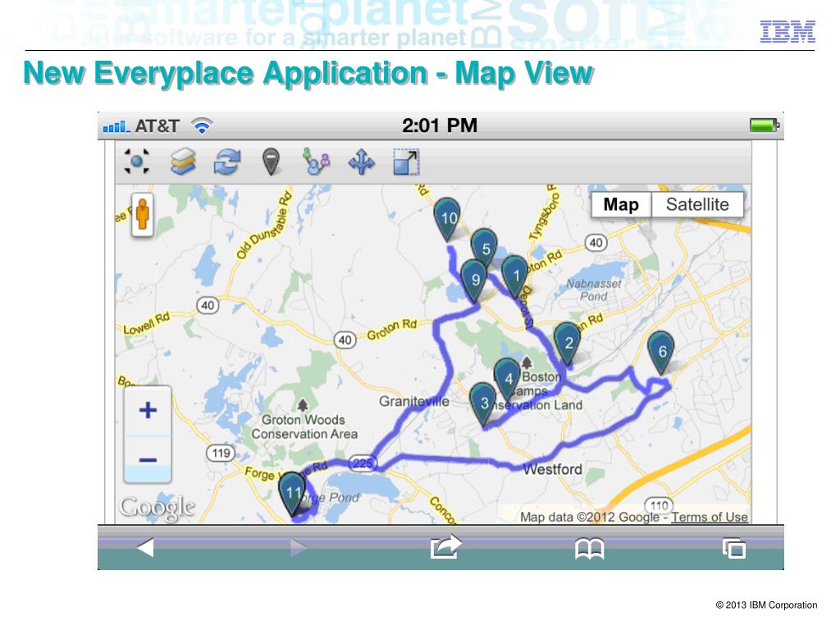This screenshot has width=840, height=630.
Task: Open the people route network icon
Action: [x=316, y=162]
